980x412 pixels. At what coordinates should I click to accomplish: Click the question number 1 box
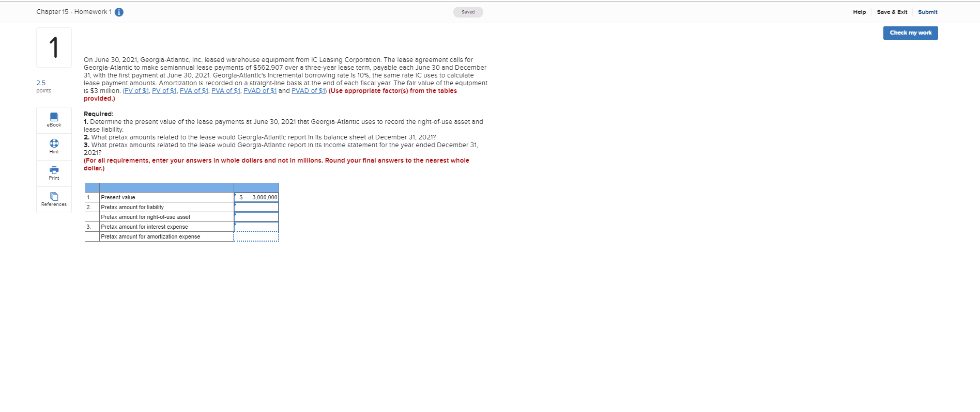point(54,47)
